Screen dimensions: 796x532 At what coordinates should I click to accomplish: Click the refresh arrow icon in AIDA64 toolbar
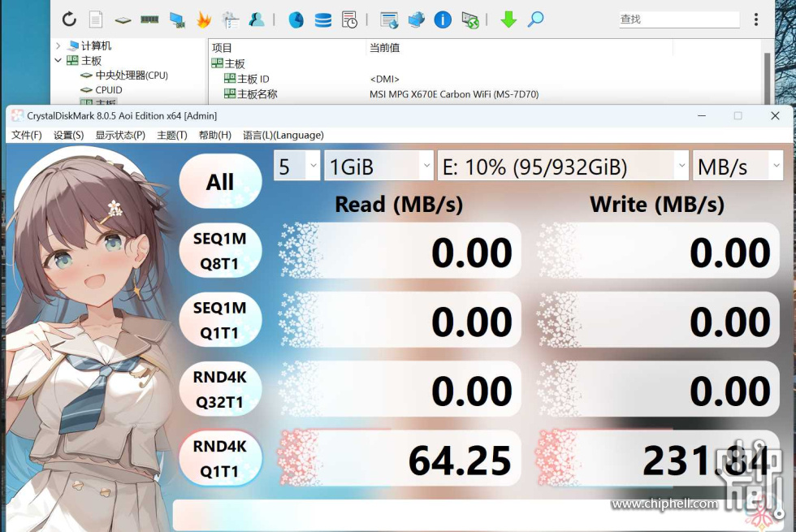(69, 19)
